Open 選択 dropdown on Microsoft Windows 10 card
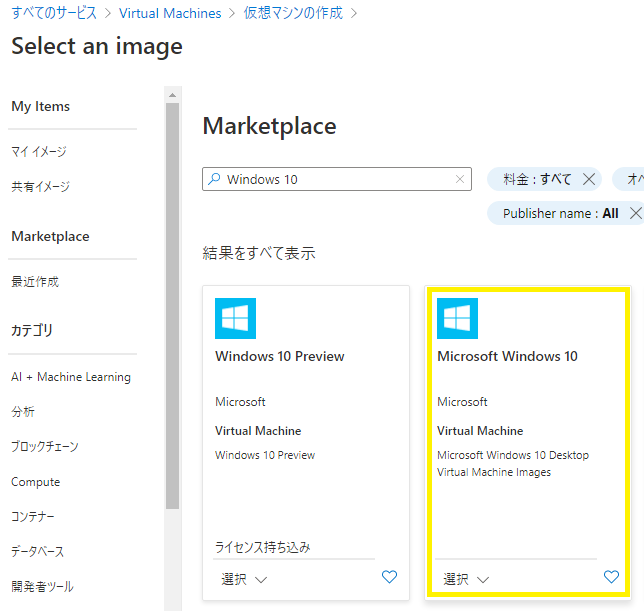644x611 pixels. point(466,579)
